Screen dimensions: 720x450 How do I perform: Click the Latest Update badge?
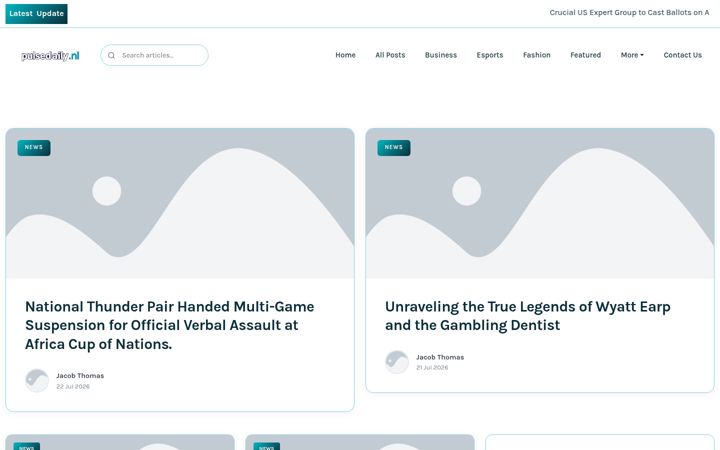(36, 14)
